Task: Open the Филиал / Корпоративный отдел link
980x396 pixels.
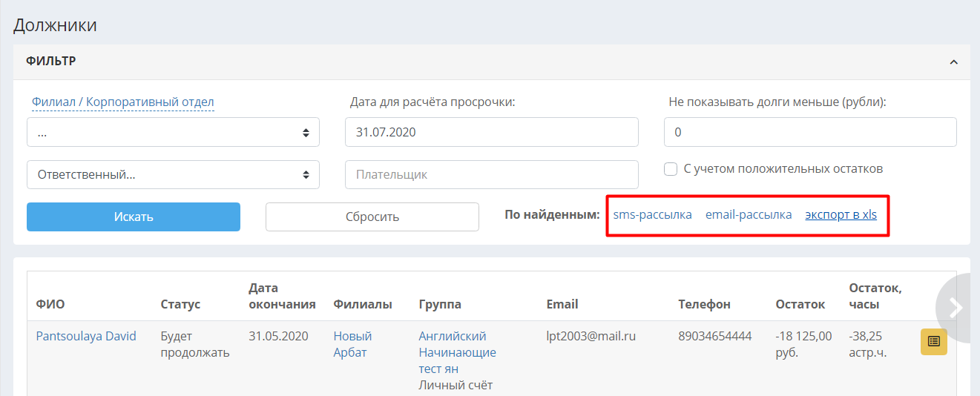Action: pos(122,102)
